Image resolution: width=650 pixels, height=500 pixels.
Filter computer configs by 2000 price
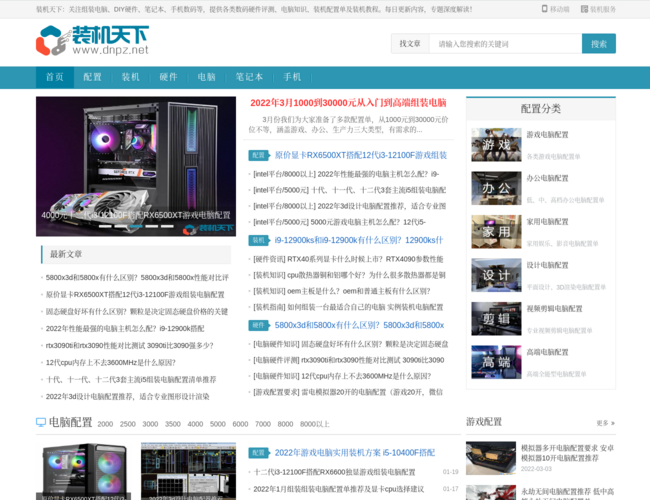(x=105, y=424)
